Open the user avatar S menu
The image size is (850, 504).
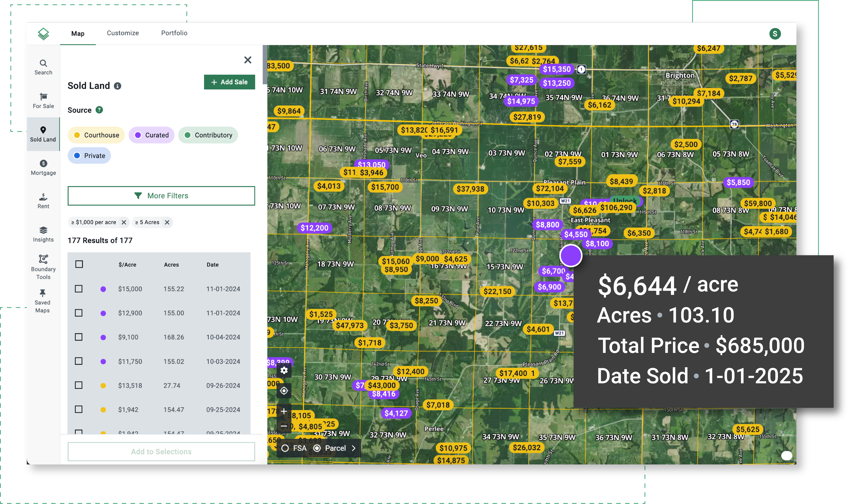775,34
